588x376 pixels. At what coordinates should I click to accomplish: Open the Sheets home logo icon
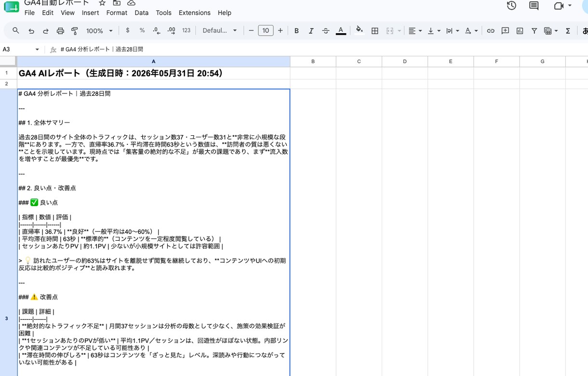(11, 7)
